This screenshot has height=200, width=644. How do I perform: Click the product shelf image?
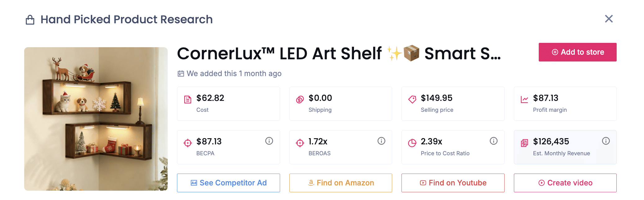tap(96, 120)
